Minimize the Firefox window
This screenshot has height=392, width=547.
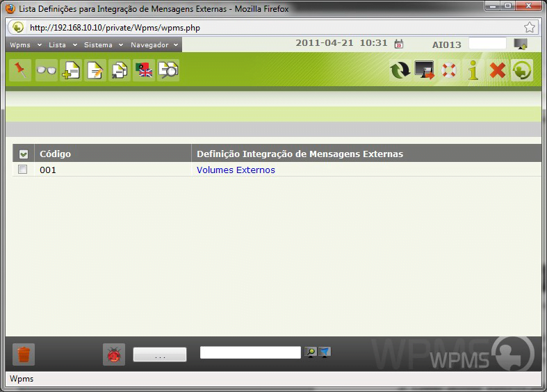pos(493,6)
